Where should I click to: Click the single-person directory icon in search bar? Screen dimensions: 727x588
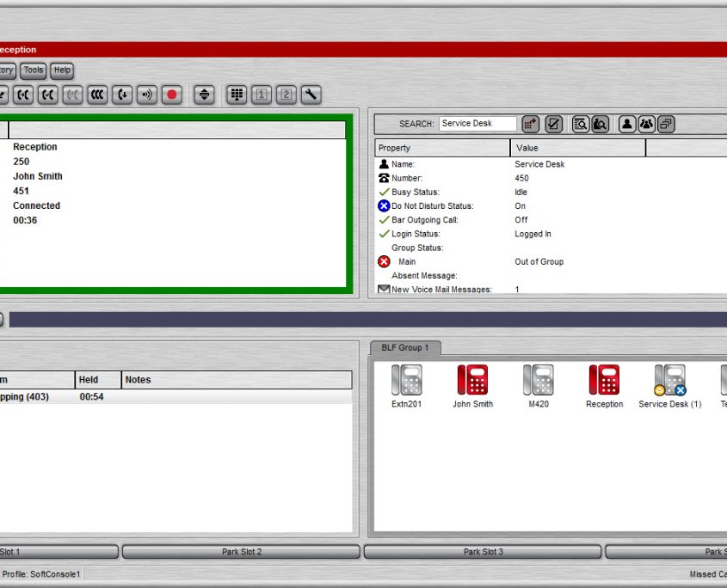pos(627,124)
